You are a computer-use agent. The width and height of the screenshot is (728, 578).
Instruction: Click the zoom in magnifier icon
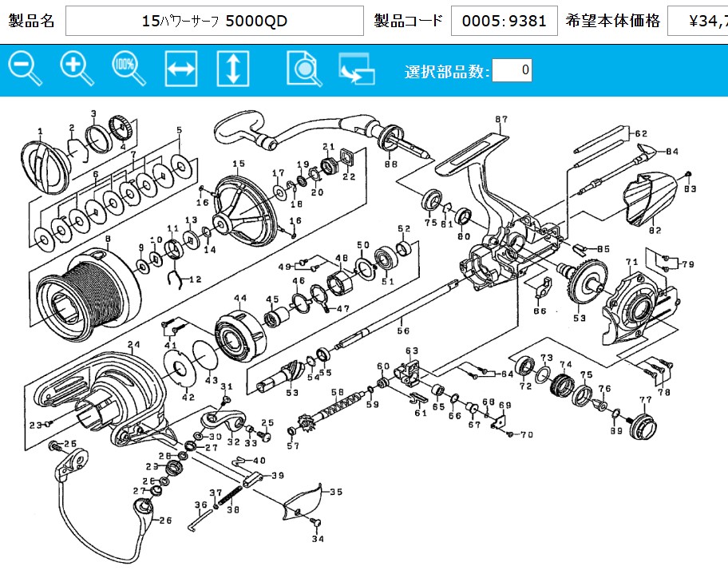[x=77, y=69]
